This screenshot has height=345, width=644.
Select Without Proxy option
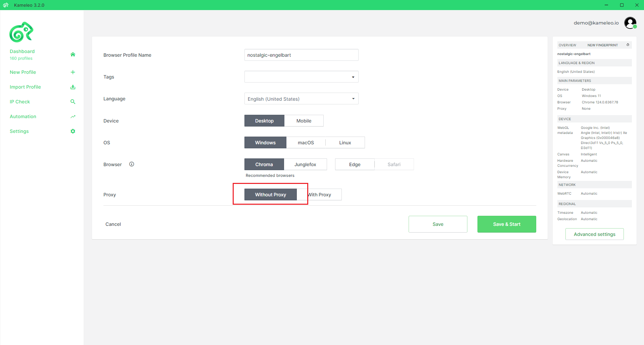[x=270, y=195]
